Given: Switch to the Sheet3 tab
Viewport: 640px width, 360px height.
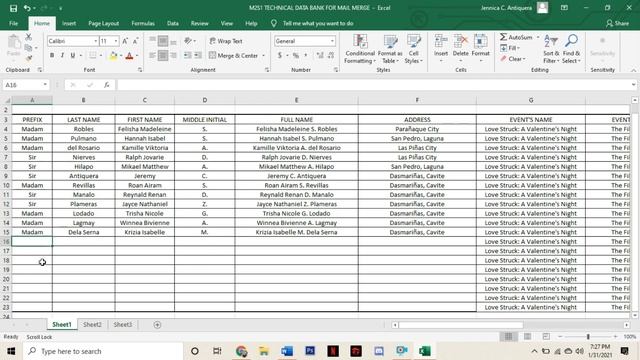Looking at the screenshot, I should 122,324.
